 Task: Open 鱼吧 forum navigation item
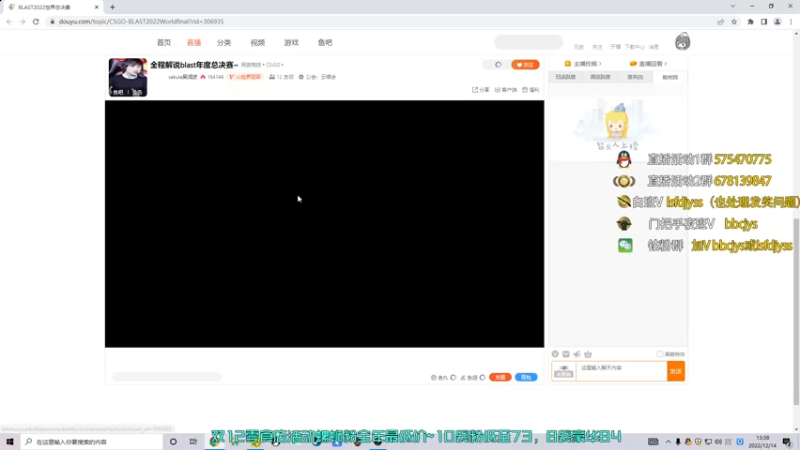point(325,42)
